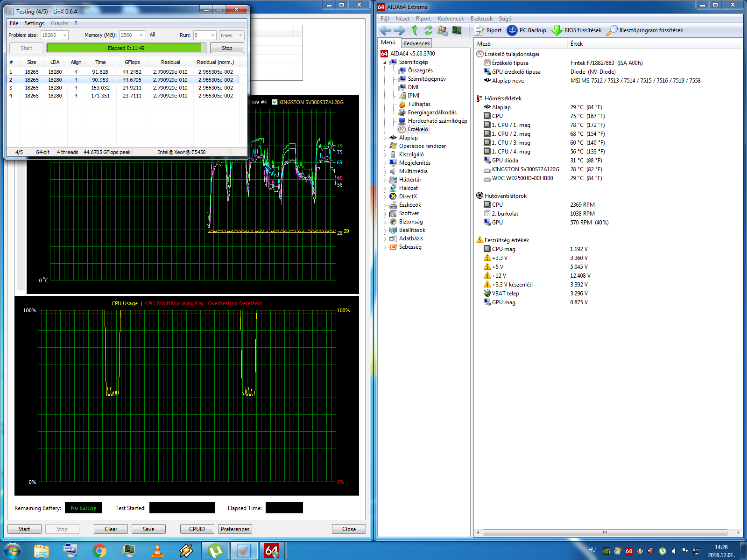Click the Test Started field
This screenshot has width=747, height=560.
[182, 508]
